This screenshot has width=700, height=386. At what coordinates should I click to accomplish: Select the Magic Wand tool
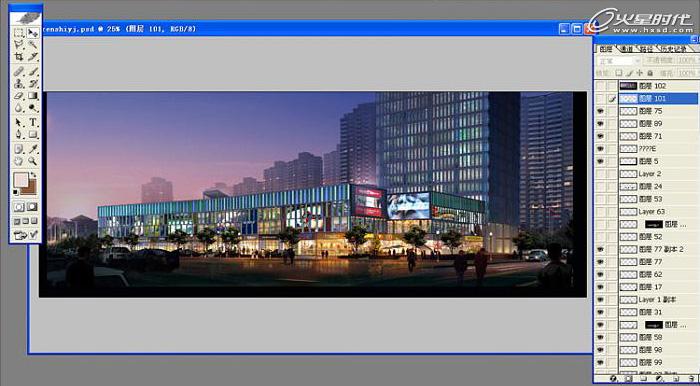(x=33, y=45)
